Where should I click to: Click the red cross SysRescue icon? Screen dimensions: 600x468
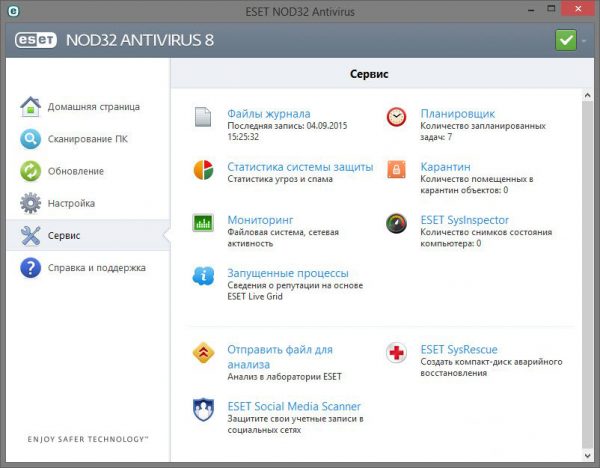(396, 352)
